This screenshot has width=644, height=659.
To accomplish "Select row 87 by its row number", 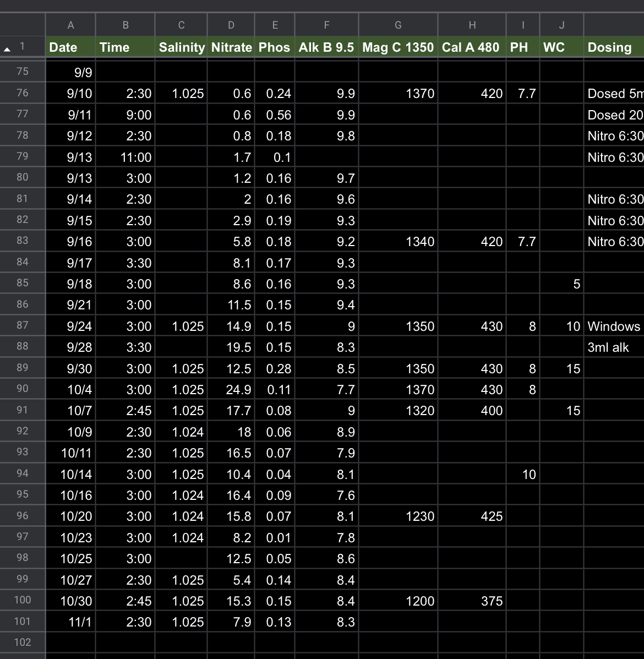I will coord(23,325).
